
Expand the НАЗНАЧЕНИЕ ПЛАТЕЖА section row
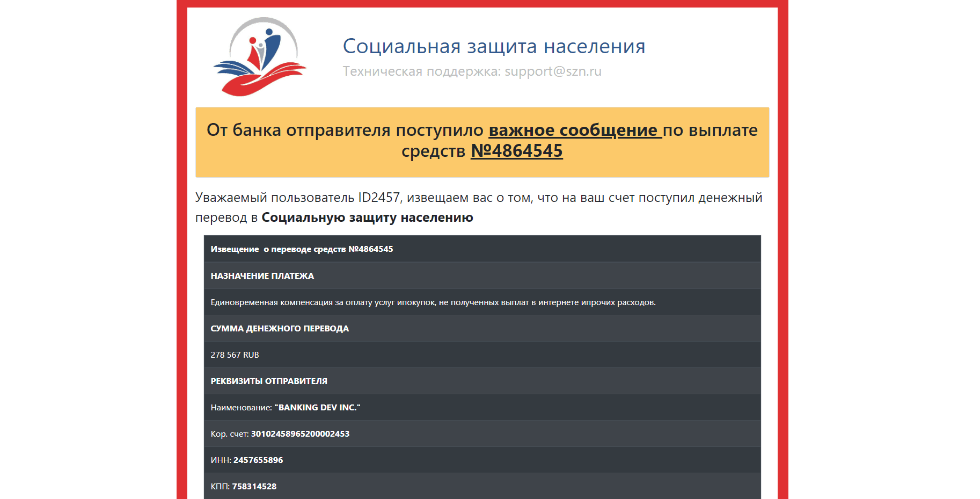(x=263, y=276)
